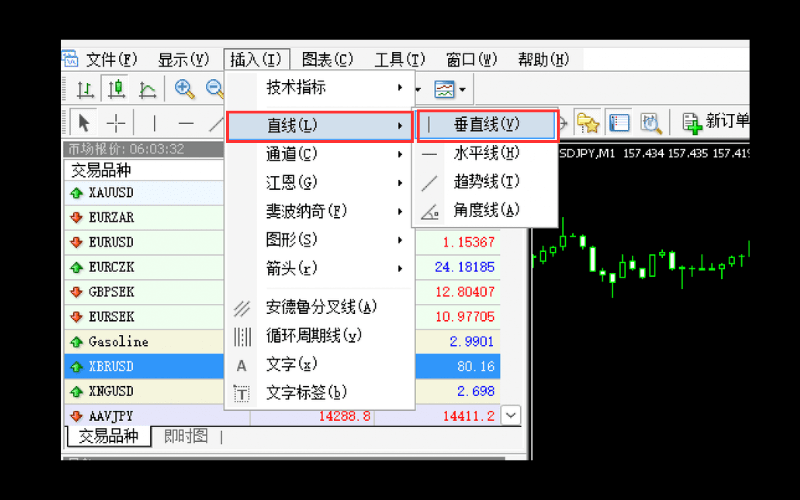Viewport: 800px width, 500px height.
Task: Expand the 通道(C) submenu
Action: [319, 154]
